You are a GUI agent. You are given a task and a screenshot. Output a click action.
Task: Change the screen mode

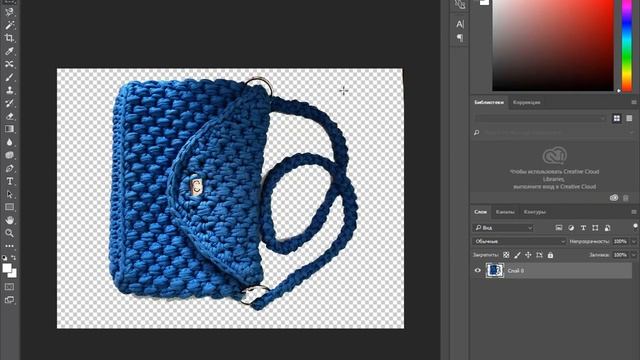pyautogui.click(x=9, y=300)
